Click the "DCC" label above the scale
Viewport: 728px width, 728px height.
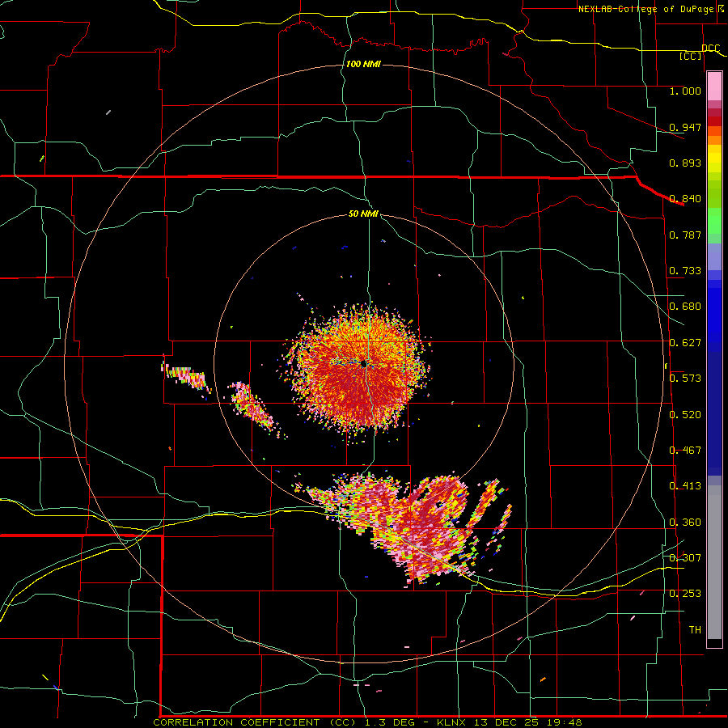tap(711, 48)
